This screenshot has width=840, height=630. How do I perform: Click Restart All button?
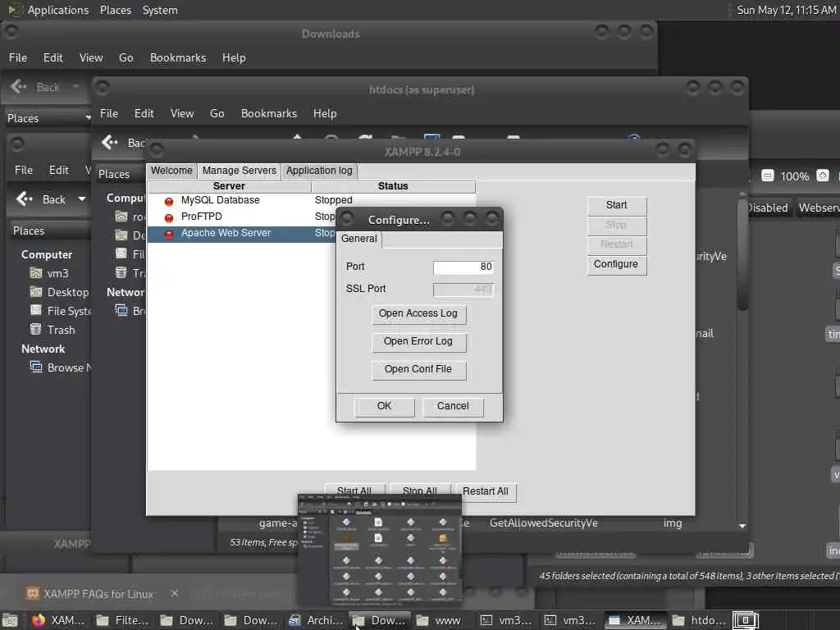(486, 491)
